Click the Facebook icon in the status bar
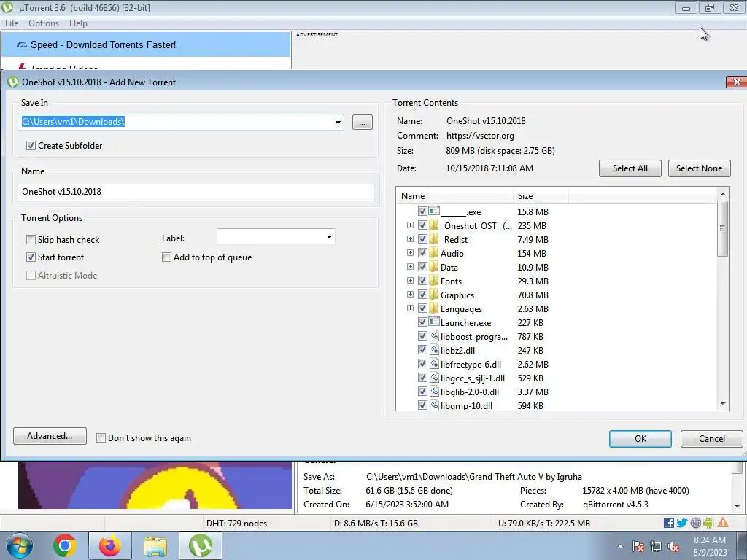The width and height of the screenshot is (747, 560). 668,523
